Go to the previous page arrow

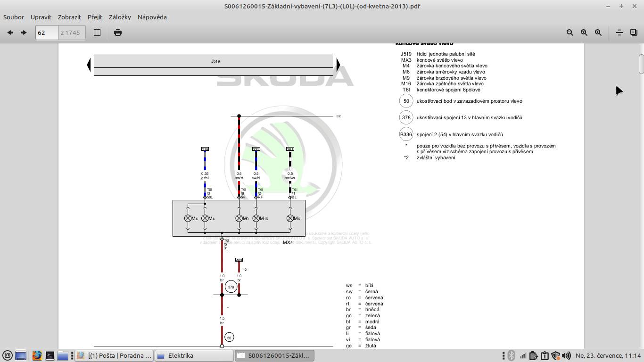pos(10,33)
